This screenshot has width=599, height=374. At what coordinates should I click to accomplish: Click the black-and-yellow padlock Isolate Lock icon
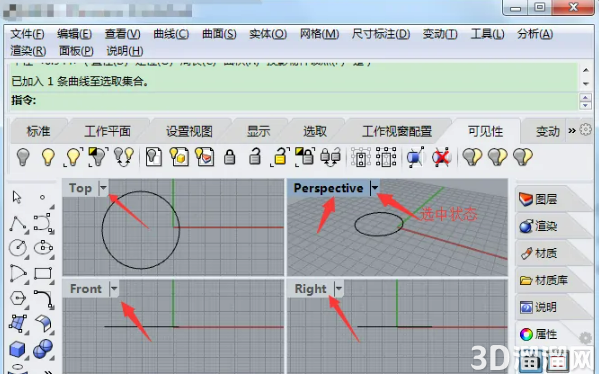click(x=305, y=157)
